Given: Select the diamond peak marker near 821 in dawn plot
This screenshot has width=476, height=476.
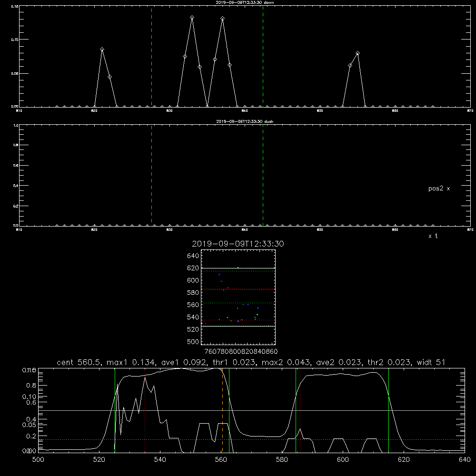Looking at the screenshot, I should coord(102,49).
